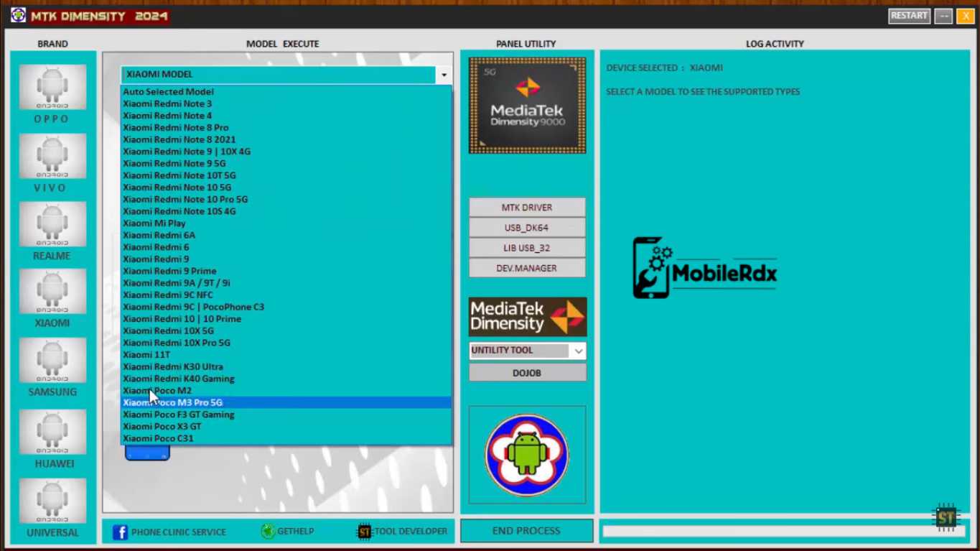Click the app logo icon in title bar

18,15
